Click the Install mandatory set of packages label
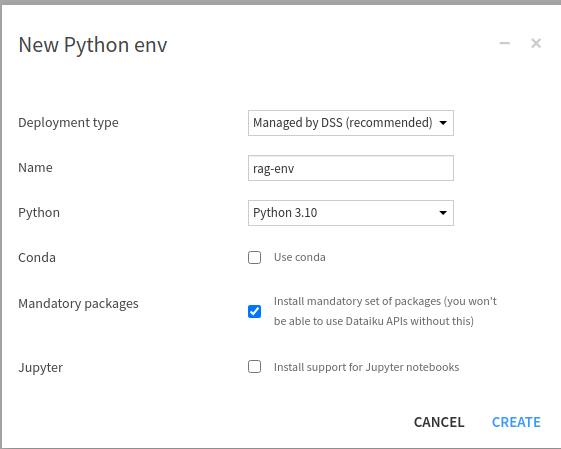This screenshot has width=561, height=449. 385,311
